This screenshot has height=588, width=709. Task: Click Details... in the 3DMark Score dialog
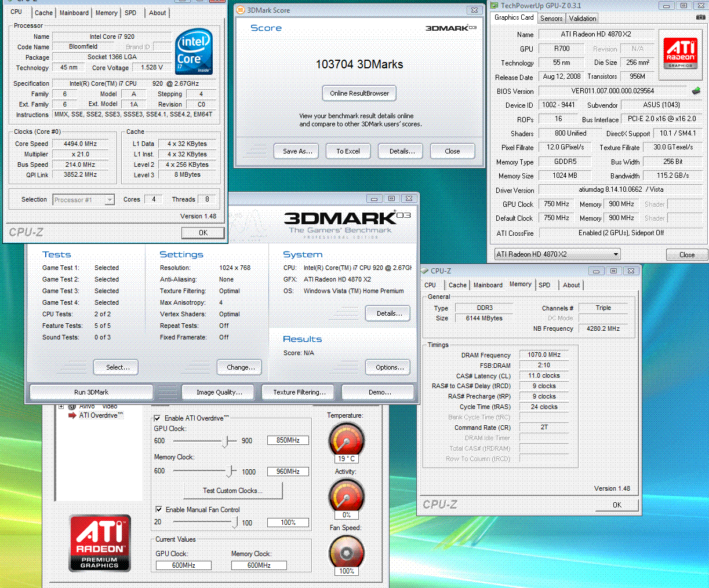tap(401, 151)
